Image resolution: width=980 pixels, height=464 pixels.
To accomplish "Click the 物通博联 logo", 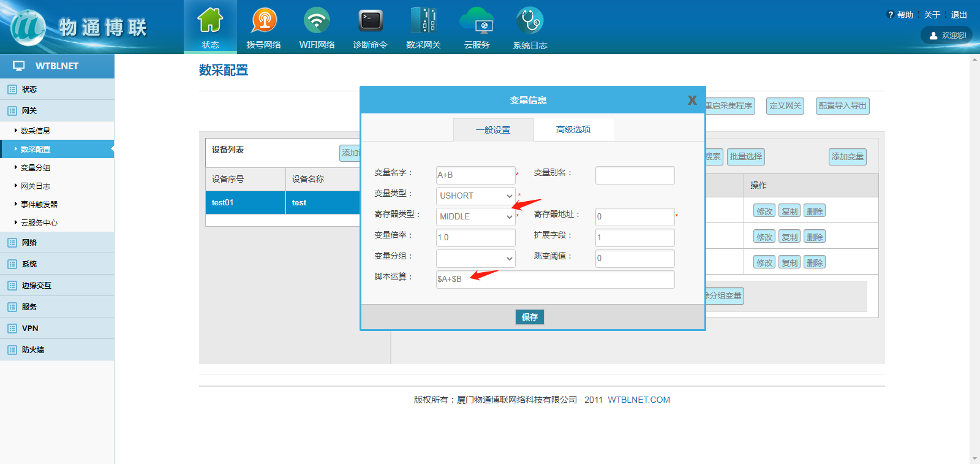I will (80, 28).
